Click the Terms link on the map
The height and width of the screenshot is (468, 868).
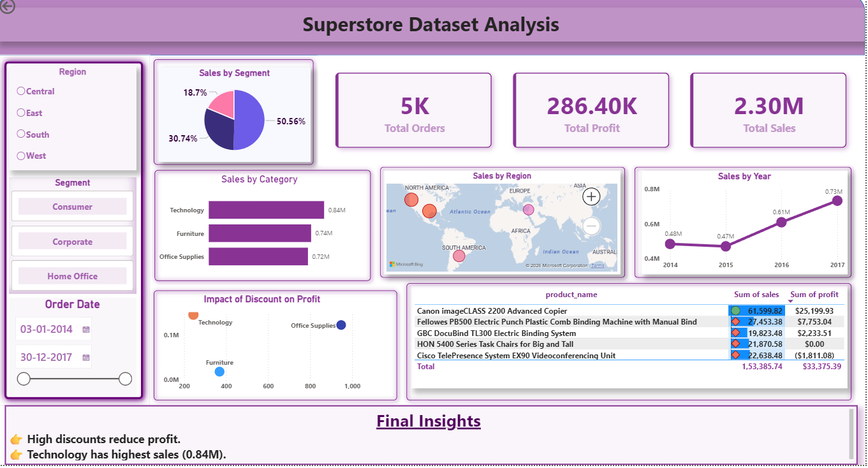[x=598, y=266]
